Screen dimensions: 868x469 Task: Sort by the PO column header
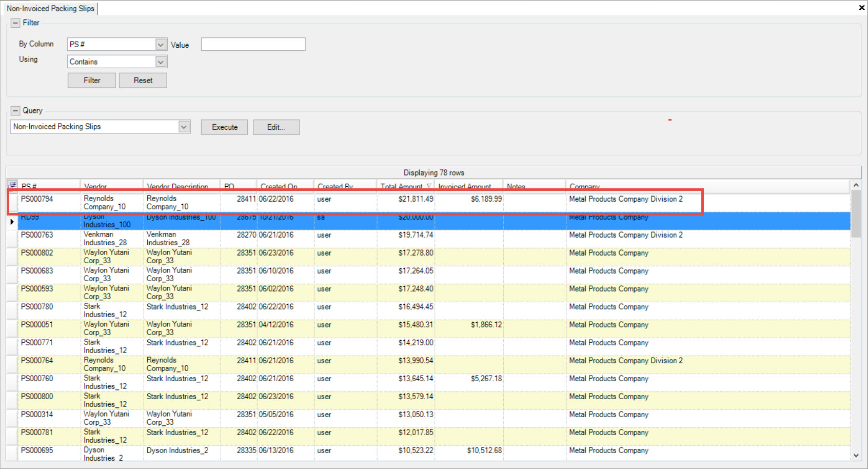239,186
